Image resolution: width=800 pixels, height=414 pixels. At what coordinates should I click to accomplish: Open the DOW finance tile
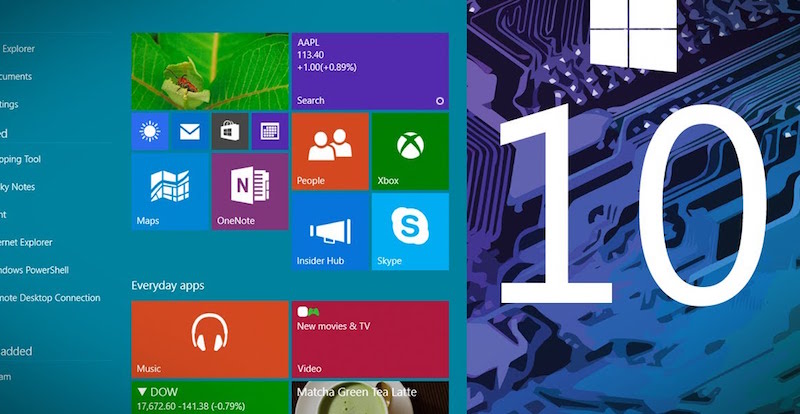[x=210, y=398]
